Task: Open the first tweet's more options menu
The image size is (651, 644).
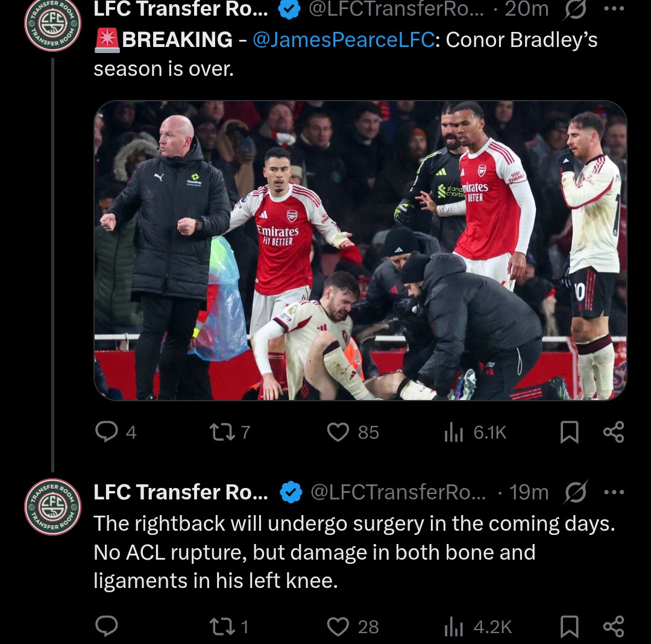Action: pyautogui.click(x=614, y=9)
